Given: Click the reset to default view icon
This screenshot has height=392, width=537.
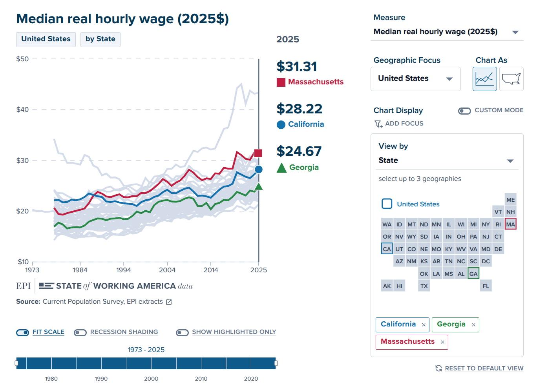Looking at the screenshot, I should pos(438,368).
